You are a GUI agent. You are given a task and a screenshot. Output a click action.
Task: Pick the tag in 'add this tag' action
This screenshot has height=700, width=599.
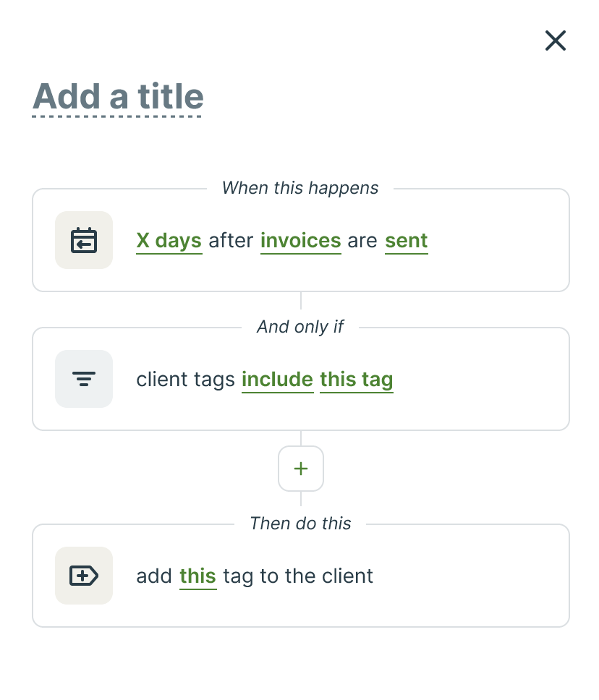click(x=197, y=576)
